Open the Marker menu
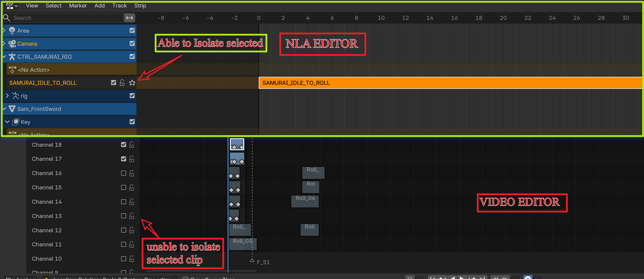Image resolution: width=644 pixels, height=279 pixels. click(78, 6)
